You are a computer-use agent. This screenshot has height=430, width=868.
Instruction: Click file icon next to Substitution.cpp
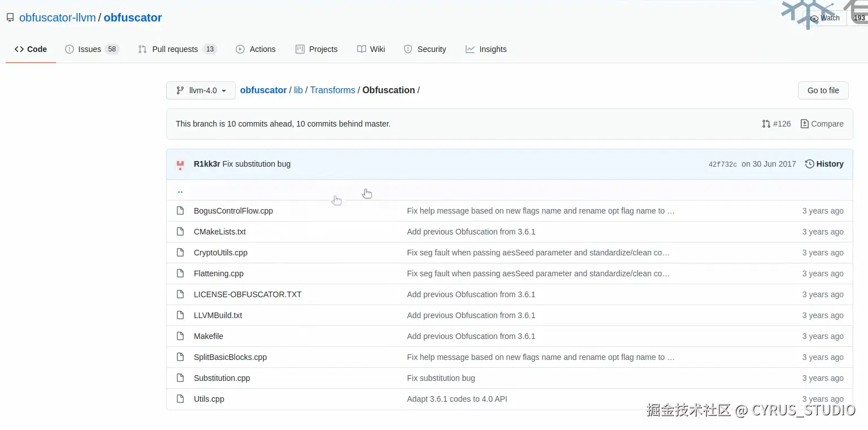coord(180,378)
